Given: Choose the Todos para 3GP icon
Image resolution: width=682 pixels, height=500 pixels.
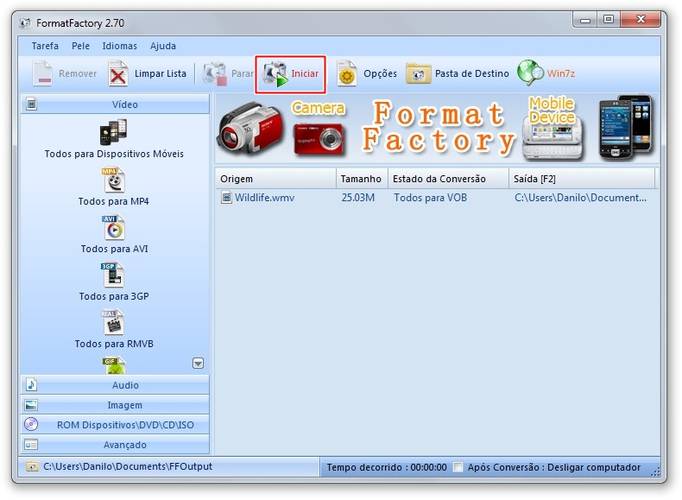Looking at the screenshot, I should pos(113,275).
